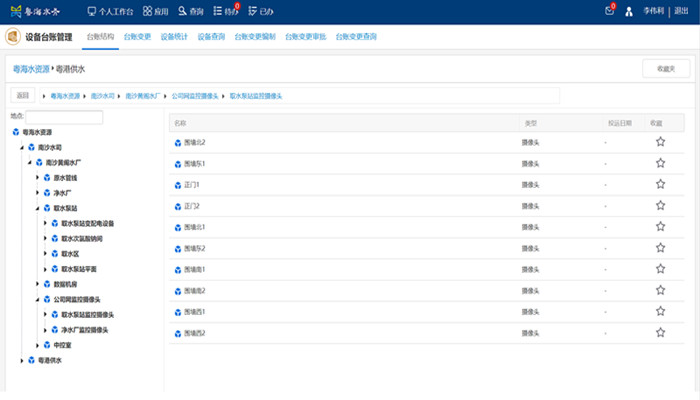The image size is (700, 400).
Task: Collapse the 取水泵站 tree node
Action: pyautogui.click(x=38, y=208)
